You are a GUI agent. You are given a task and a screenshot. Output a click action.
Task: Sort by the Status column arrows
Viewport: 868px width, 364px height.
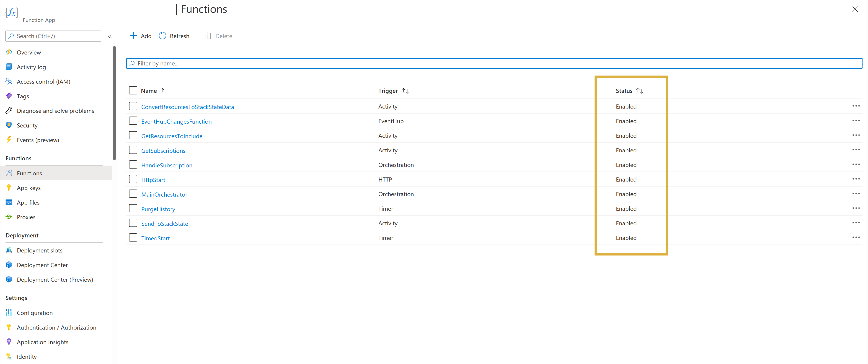tap(640, 91)
